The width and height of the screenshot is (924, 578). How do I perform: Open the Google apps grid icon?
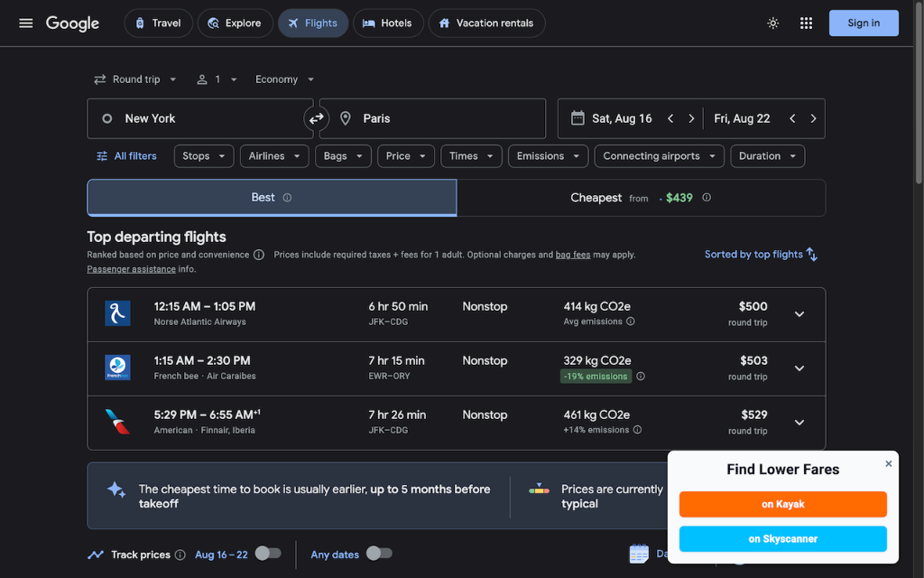pos(806,23)
